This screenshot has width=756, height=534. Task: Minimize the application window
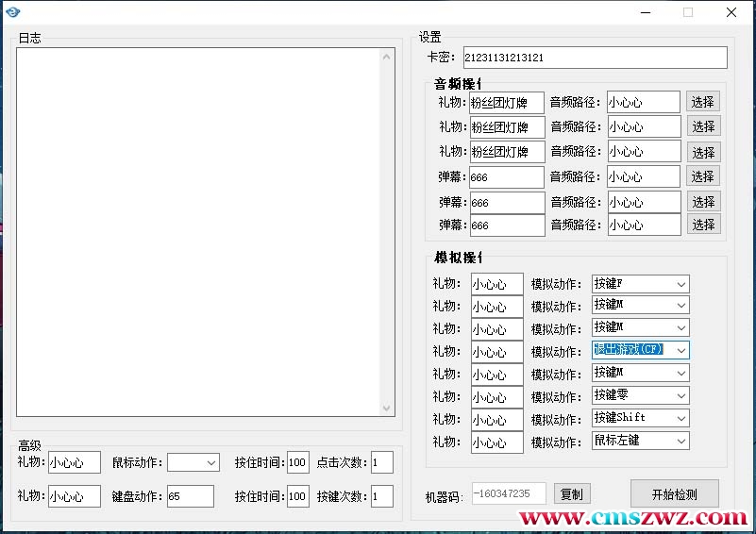tap(645, 12)
